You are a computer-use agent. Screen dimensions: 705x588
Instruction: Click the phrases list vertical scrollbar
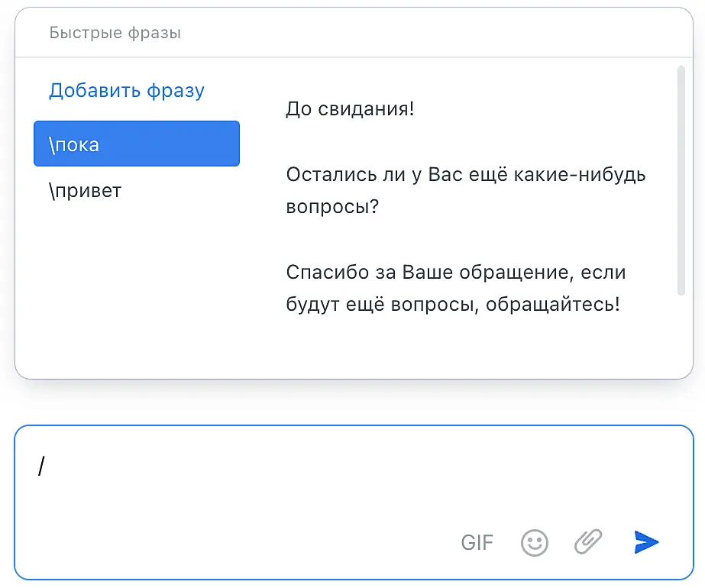coord(681,180)
